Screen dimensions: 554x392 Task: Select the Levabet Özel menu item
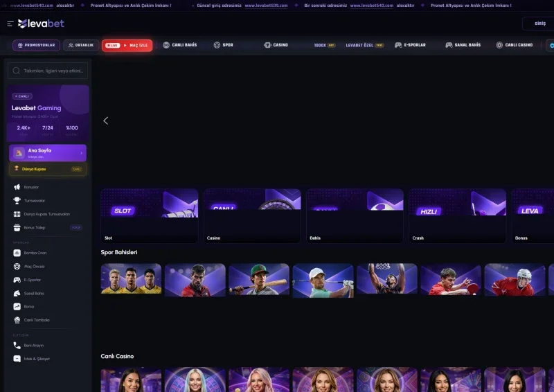365,45
